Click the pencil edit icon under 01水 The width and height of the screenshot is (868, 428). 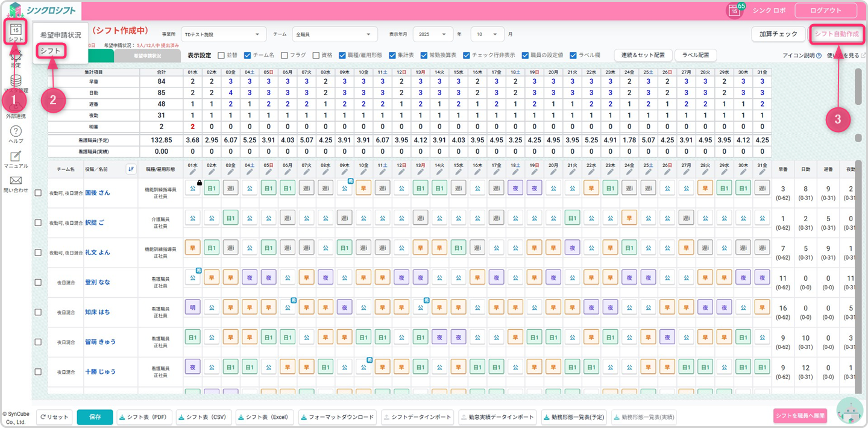coord(193,172)
